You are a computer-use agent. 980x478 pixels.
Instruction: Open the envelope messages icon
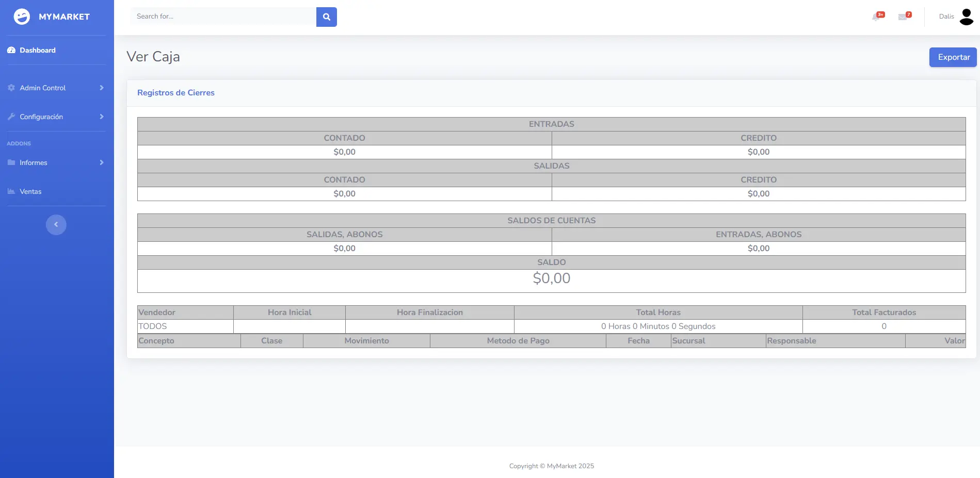903,17
